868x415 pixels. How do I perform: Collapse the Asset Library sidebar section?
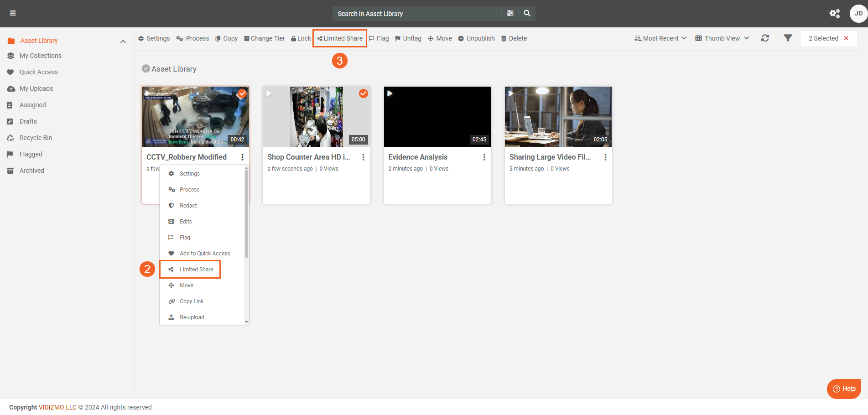(123, 41)
